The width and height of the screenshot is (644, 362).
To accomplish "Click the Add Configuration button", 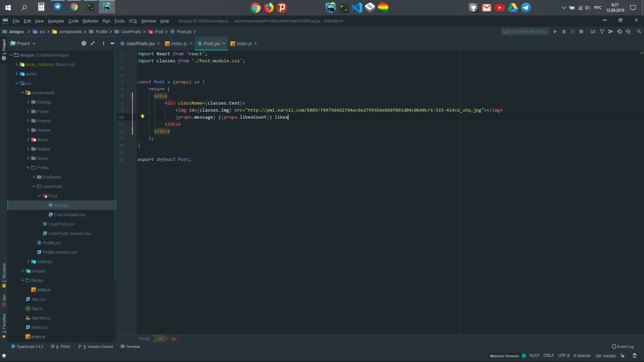I will click(525, 32).
